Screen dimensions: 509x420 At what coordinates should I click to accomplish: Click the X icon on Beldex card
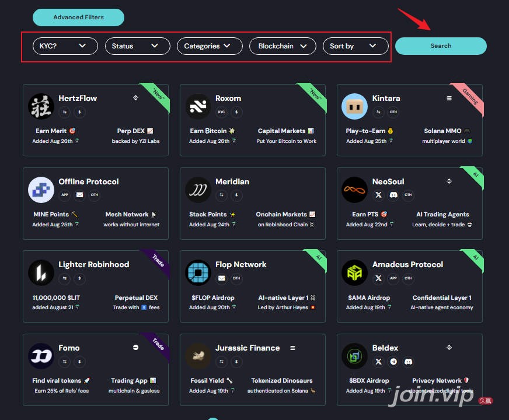(x=378, y=362)
